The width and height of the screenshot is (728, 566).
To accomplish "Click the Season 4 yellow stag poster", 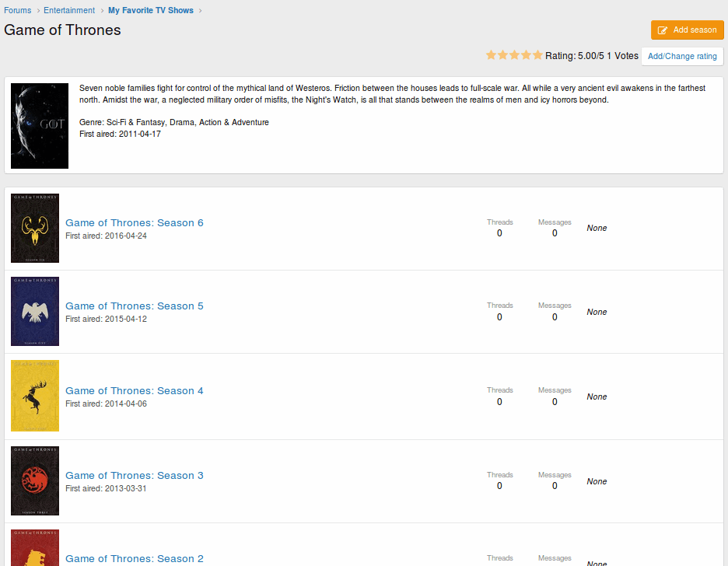I will tap(35, 396).
